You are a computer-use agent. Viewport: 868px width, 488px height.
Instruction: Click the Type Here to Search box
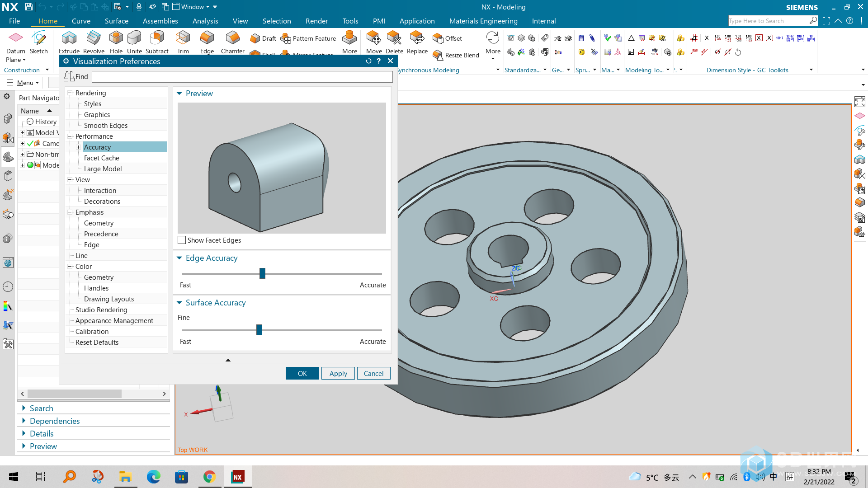tap(769, 21)
